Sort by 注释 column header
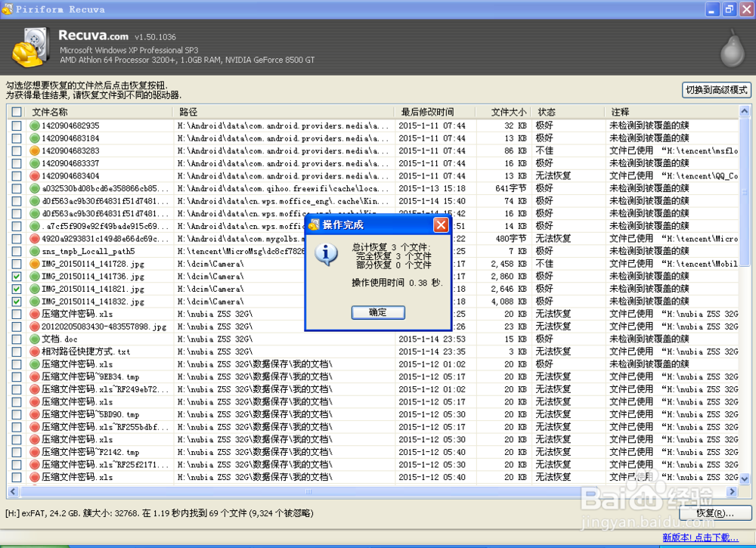 (672, 112)
